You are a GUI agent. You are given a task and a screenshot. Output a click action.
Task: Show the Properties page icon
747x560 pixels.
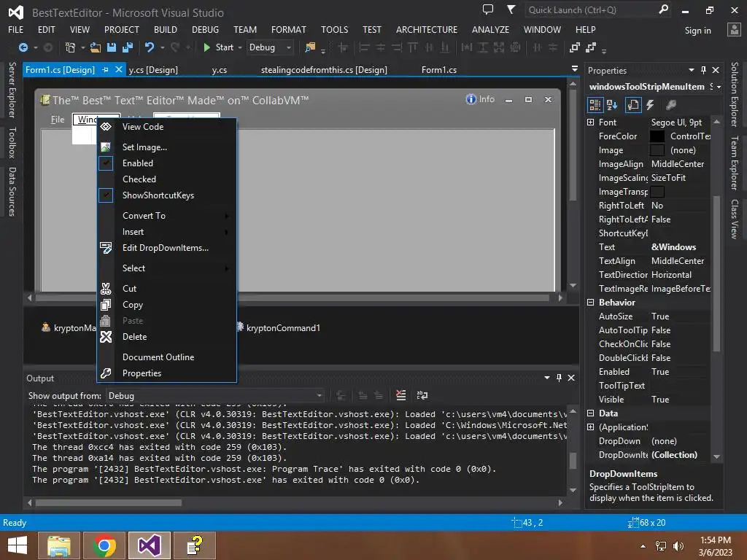[633, 105]
